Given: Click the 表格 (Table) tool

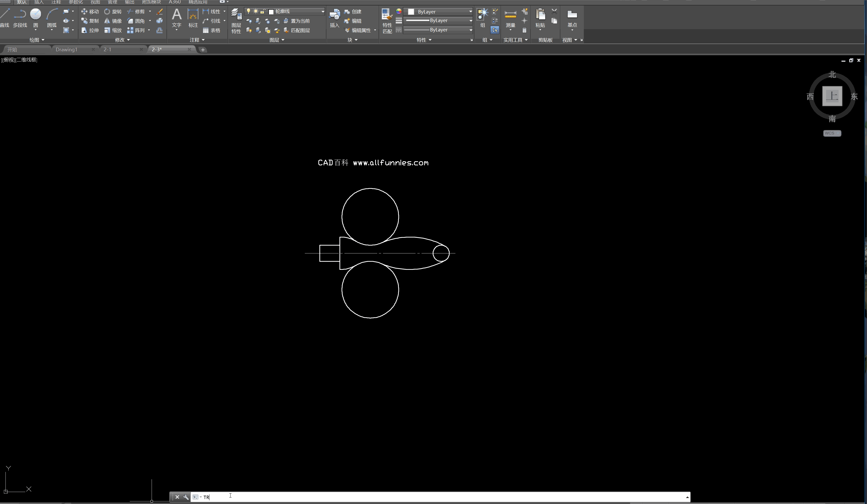Looking at the screenshot, I should point(212,30).
